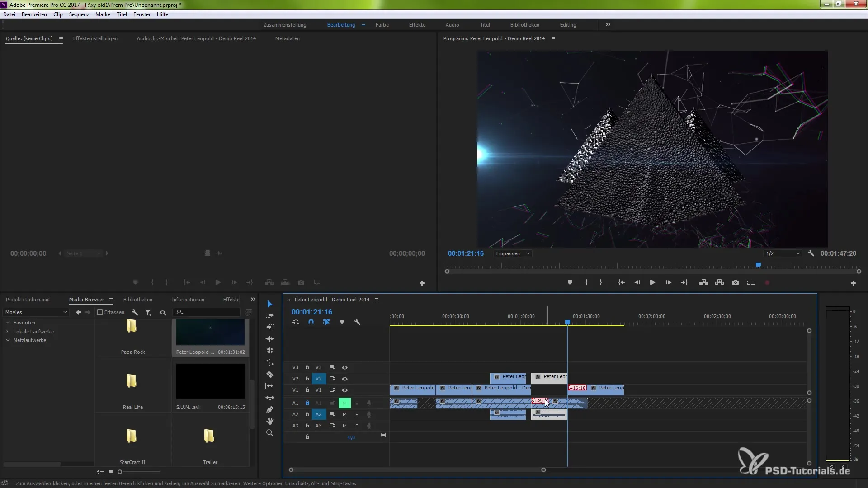Click the Lift button in program monitor
Image resolution: width=868 pixels, height=488 pixels.
click(x=703, y=282)
